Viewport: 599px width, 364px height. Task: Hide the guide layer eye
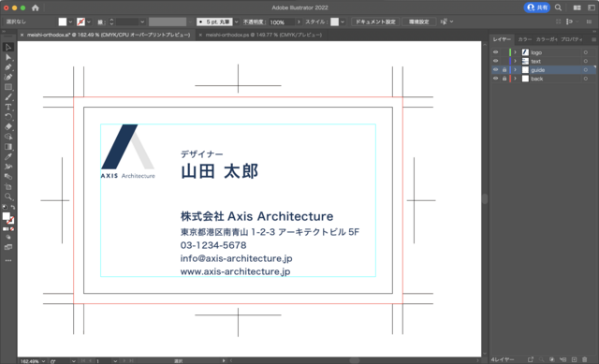495,70
